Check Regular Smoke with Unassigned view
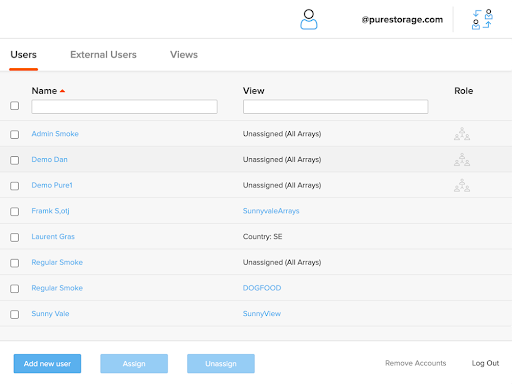The width and height of the screenshot is (512, 384). (14, 263)
